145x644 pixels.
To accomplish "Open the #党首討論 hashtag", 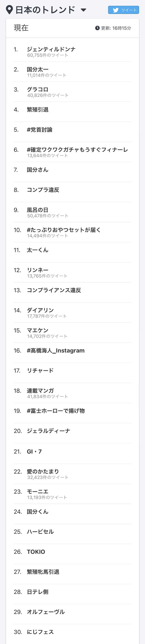I will click(x=40, y=130).
